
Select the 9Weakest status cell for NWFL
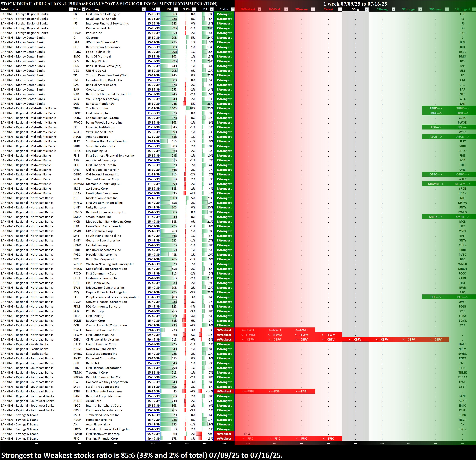click(224, 330)
